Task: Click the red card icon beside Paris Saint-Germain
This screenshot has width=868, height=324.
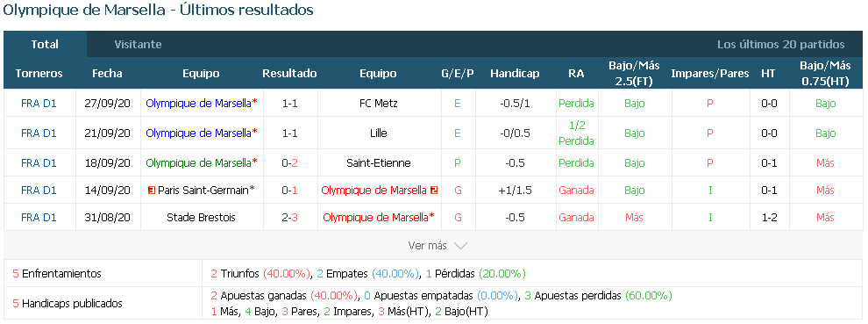Action: (x=151, y=191)
